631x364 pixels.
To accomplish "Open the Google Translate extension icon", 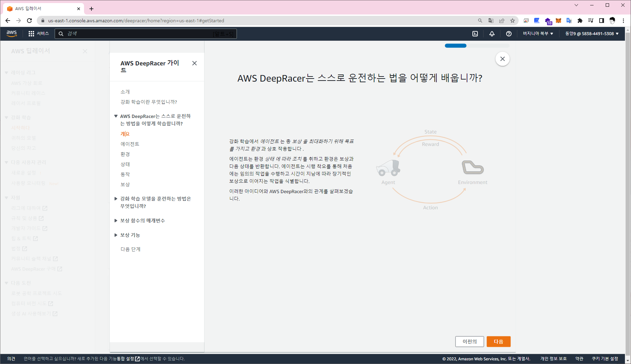I will [x=569, y=21].
